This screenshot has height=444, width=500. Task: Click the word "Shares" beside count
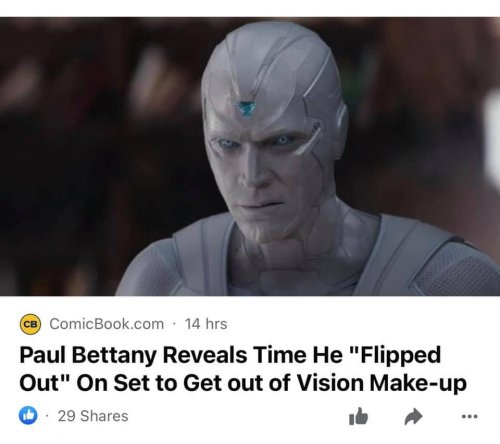[104, 416]
